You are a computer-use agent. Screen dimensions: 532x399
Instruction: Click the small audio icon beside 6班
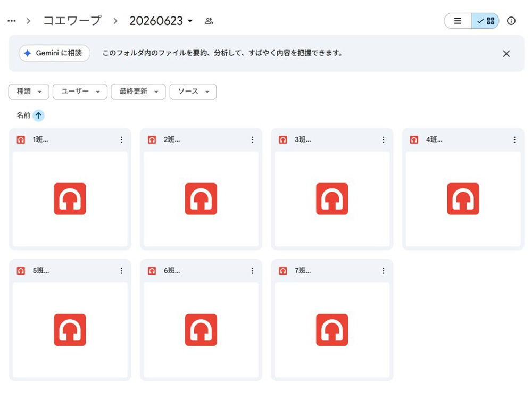(152, 271)
